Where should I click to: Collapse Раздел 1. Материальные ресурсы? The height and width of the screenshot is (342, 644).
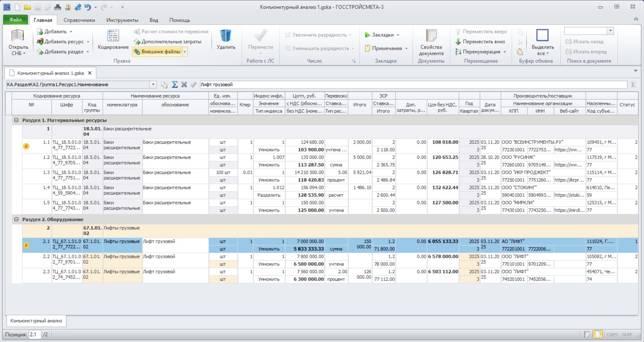click(x=16, y=120)
